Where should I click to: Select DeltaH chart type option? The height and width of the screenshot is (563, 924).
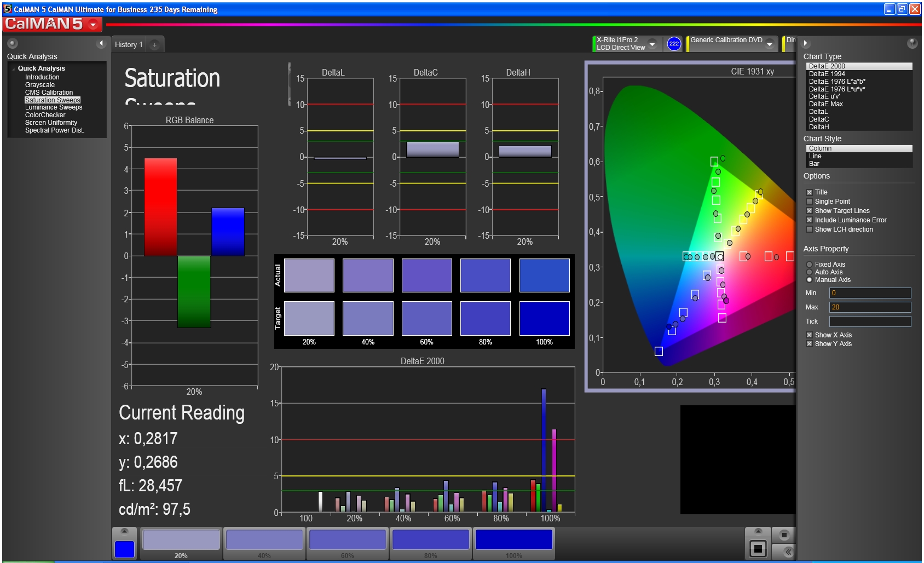859,127
